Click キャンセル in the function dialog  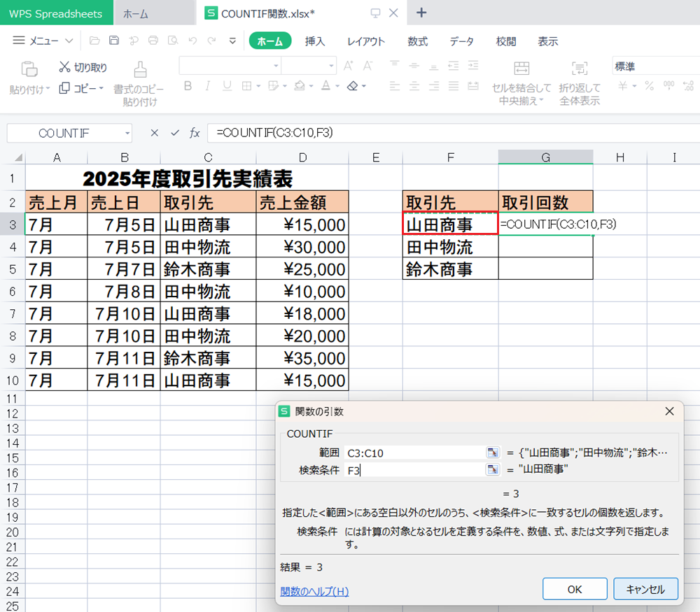tap(645, 589)
